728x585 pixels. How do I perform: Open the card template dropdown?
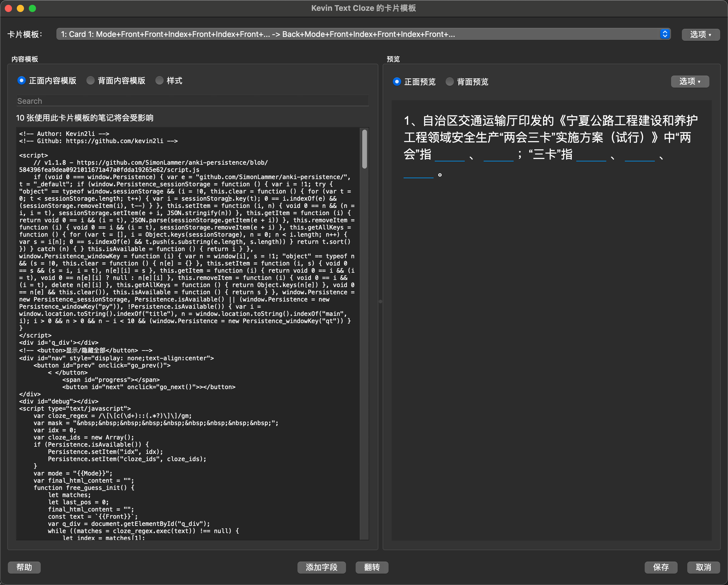click(x=358, y=34)
